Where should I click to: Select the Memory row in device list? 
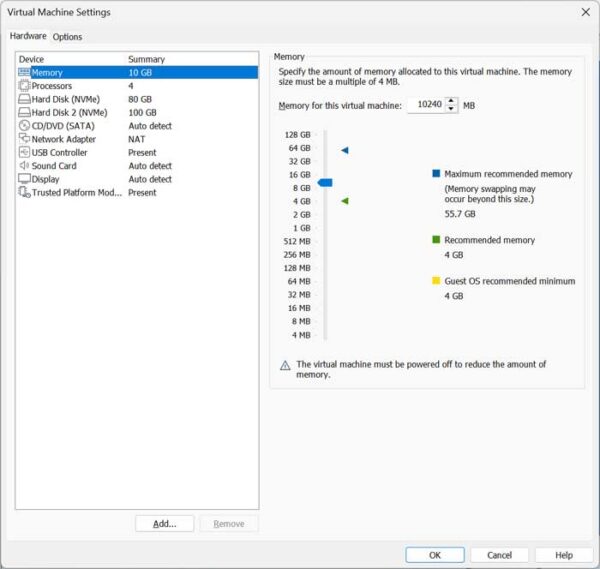138,72
